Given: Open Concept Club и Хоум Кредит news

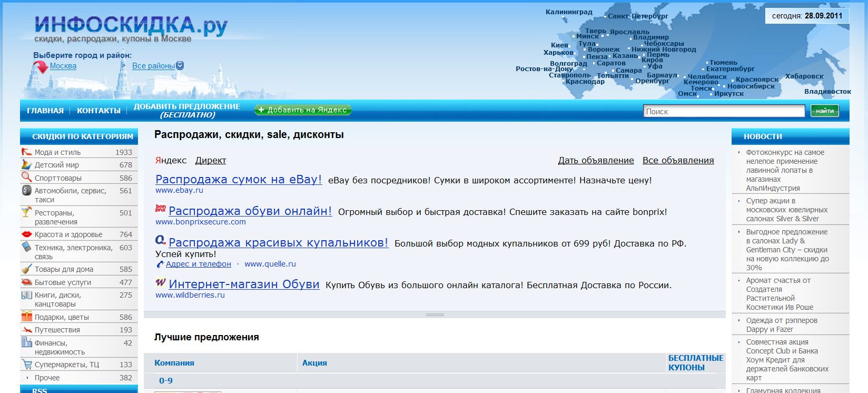Looking at the screenshot, I should click(787, 360).
